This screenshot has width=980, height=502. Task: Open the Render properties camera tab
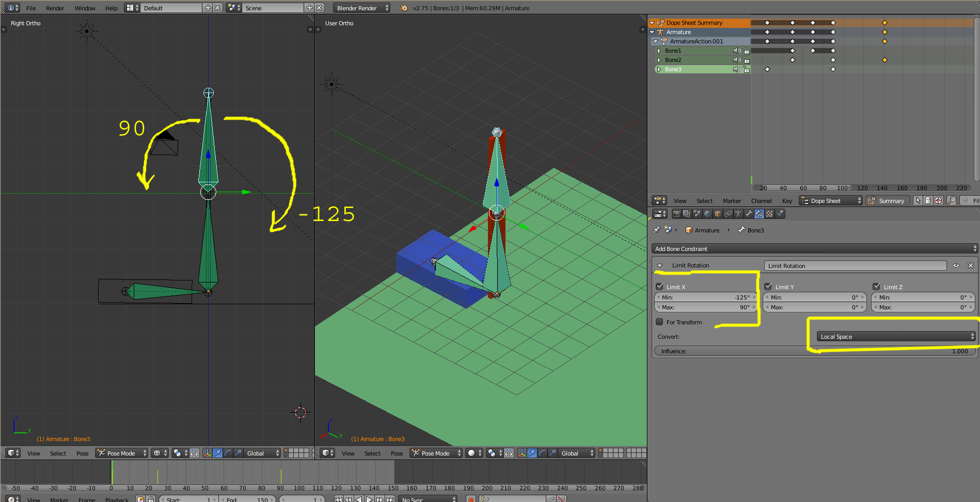click(x=676, y=214)
